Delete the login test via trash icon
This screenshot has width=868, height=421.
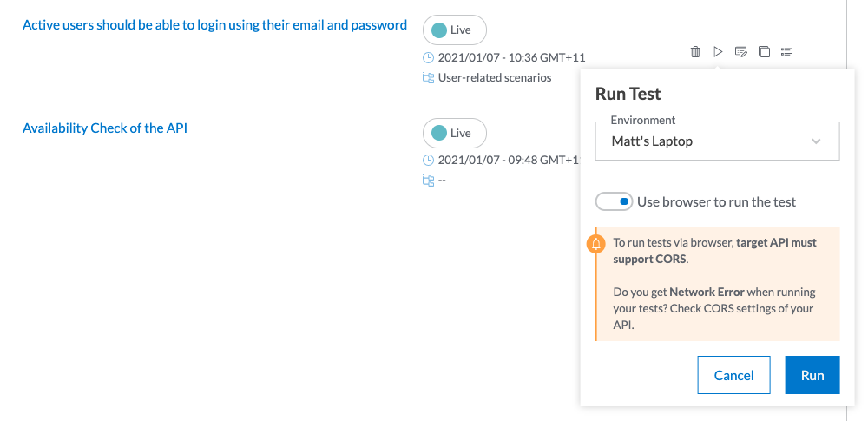coord(695,52)
